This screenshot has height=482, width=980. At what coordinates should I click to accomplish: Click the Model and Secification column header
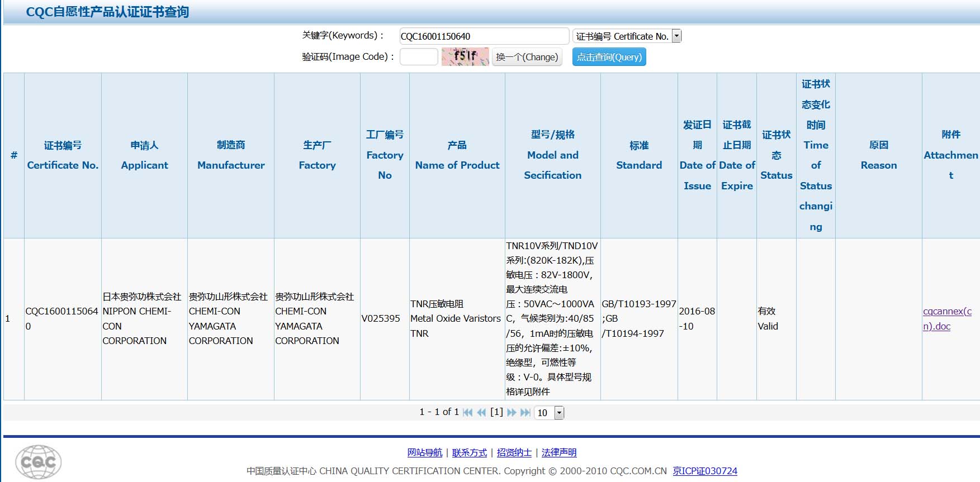[x=553, y=155]
